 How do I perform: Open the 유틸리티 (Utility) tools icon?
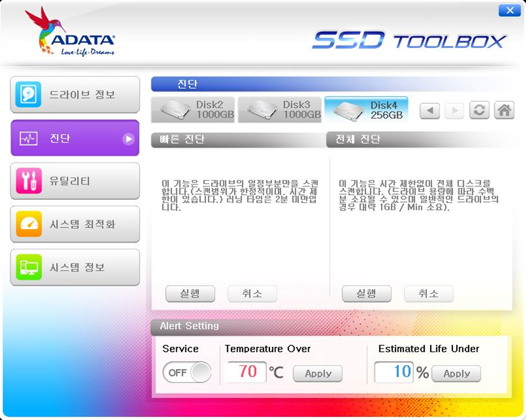(x=28, y=181)
